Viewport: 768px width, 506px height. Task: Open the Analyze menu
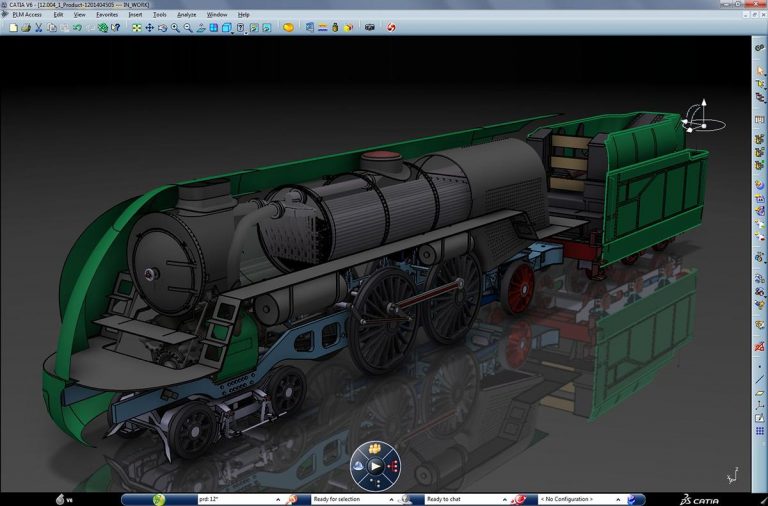click(186, 15)
